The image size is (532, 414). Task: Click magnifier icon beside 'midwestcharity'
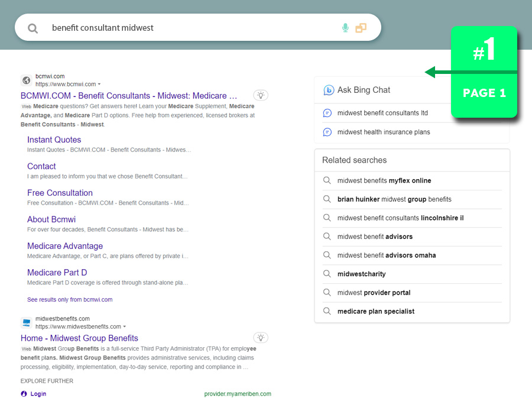coord(327,273)
